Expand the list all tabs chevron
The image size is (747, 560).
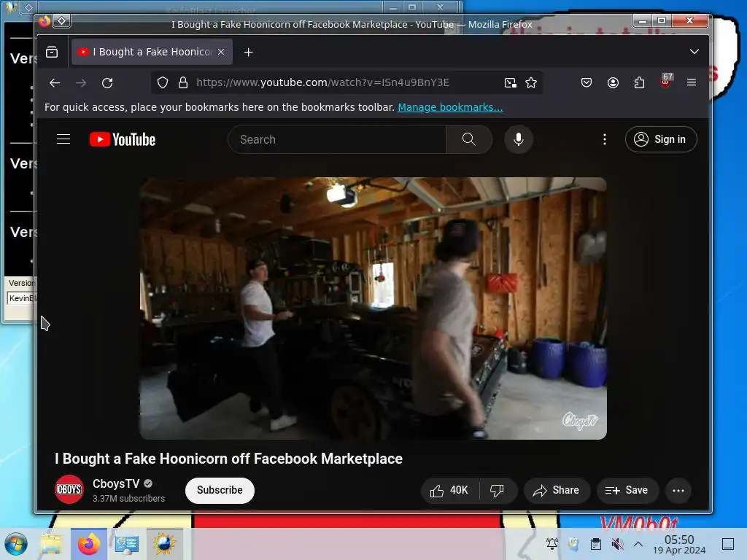point(694,52)
